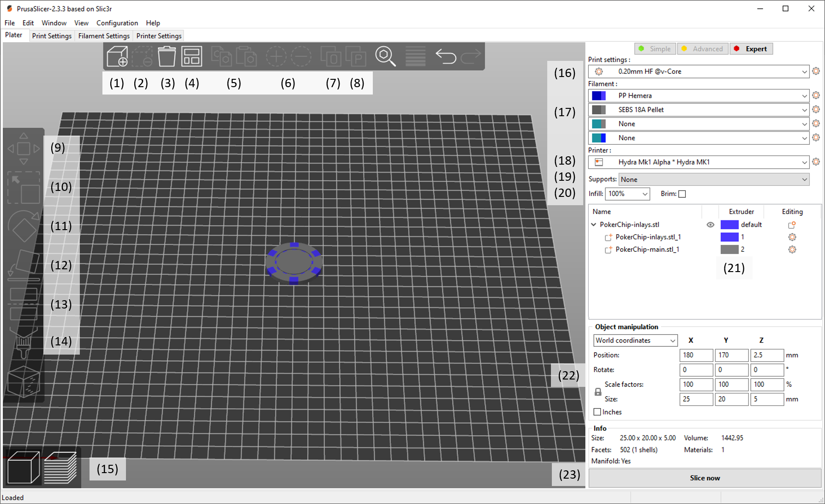Toggle visibility eye for PokerChip-inlays.stl

710,225
